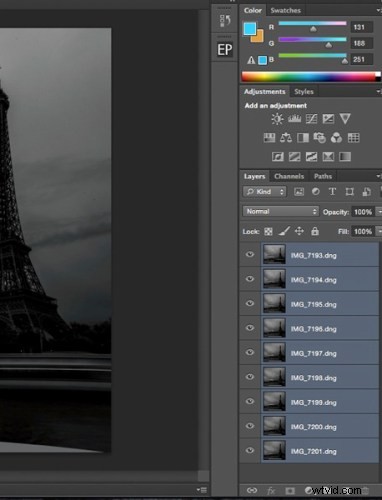The height and width of the screenshot is (500, 382).
Task: Hide the IMG_7200.dng layer
Action: pos(250,426)
